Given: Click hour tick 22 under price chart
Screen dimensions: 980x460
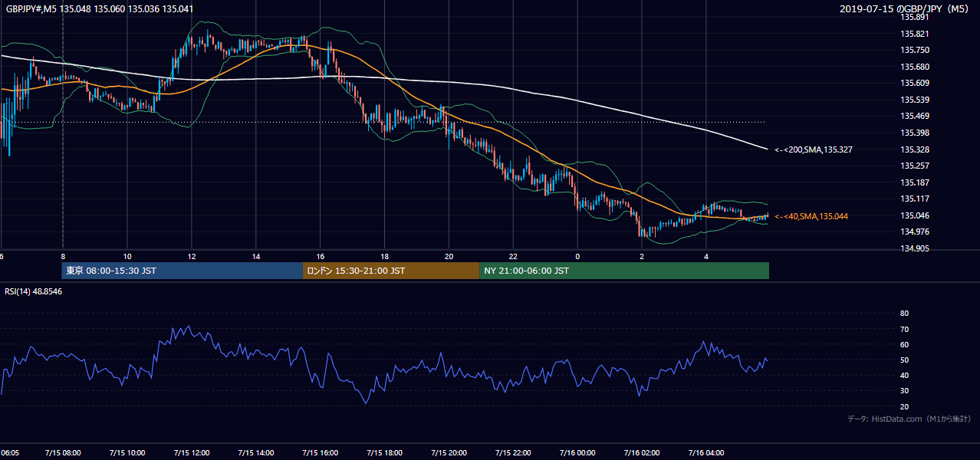Looking at the screenshot, I should coord(514,256).
